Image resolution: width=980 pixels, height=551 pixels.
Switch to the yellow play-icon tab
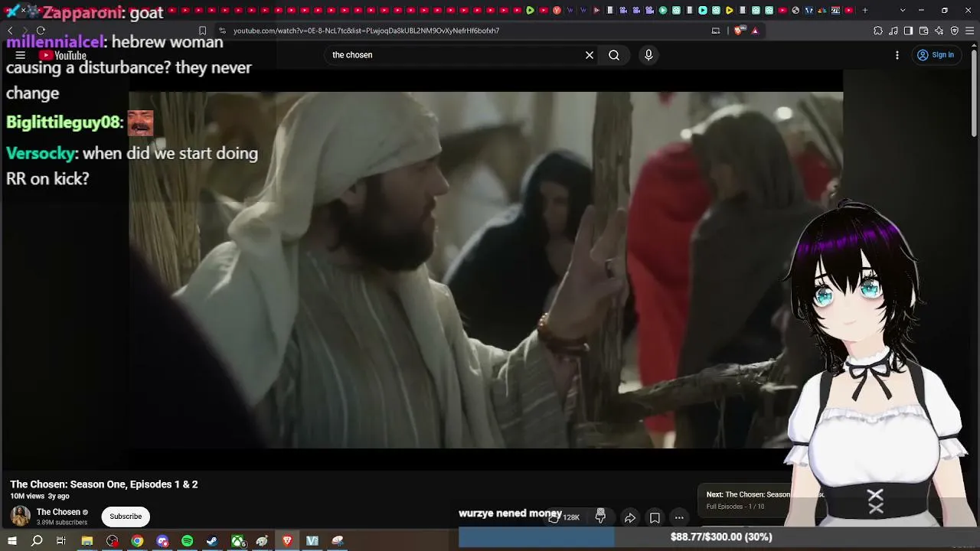(729, 11)
